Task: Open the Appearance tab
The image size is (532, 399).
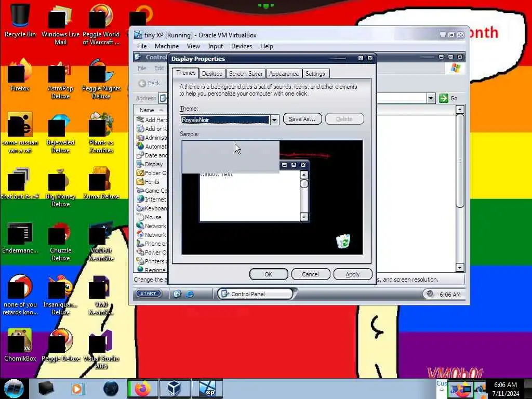Action: point(284,74)
